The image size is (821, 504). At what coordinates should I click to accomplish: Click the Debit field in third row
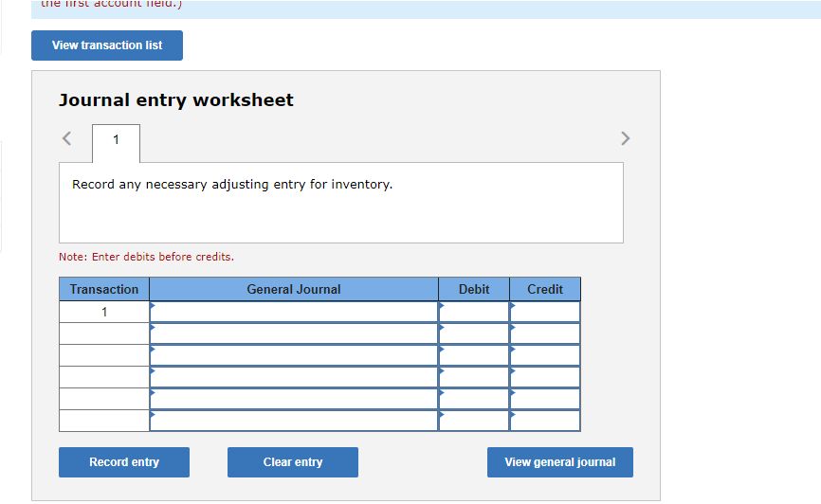[474, 356]
